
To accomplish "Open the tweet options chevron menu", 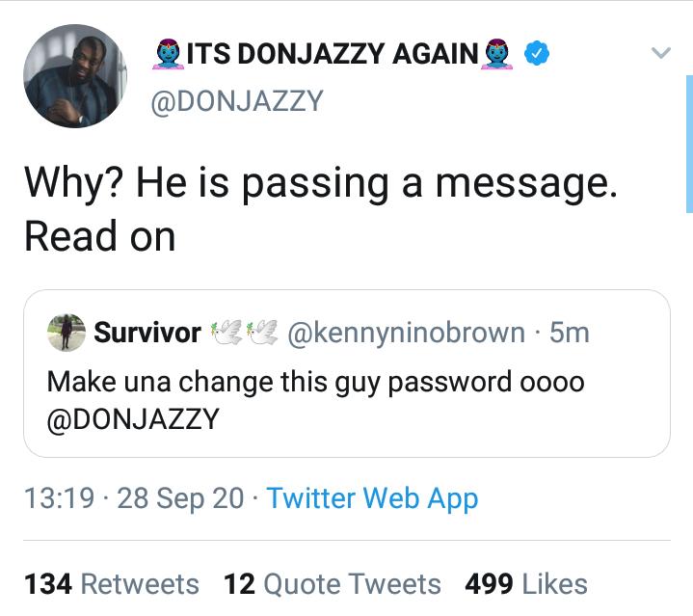I will [660, 53].
